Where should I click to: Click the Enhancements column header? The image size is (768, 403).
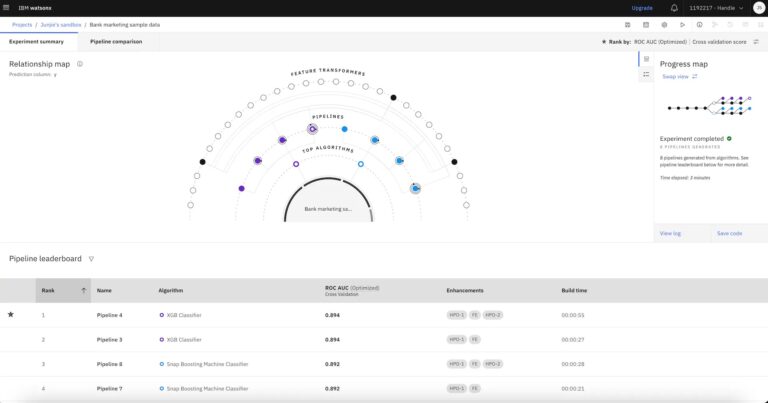point(465,290)
